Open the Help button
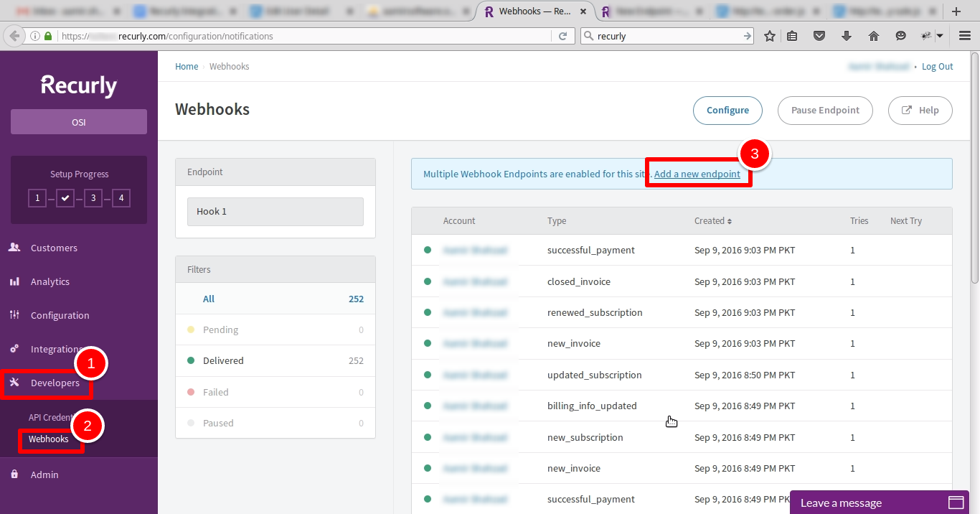This screenshot has height=514, width=980. [x=920, y=110]
